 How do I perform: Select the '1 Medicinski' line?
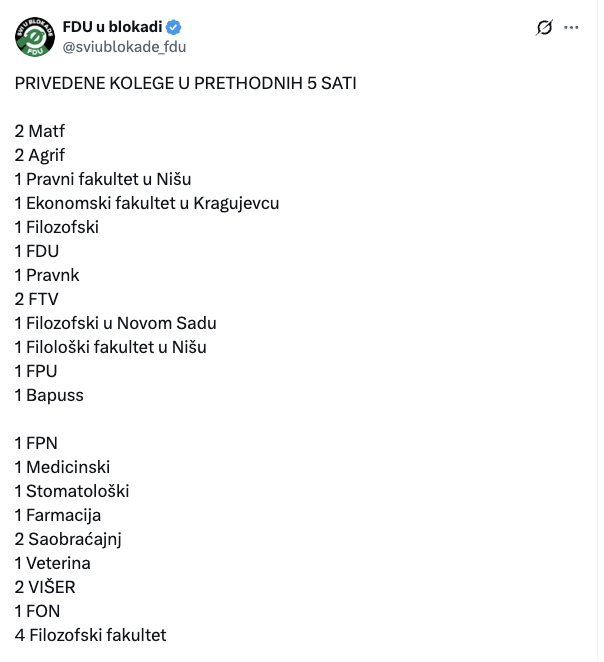(62, 467)
